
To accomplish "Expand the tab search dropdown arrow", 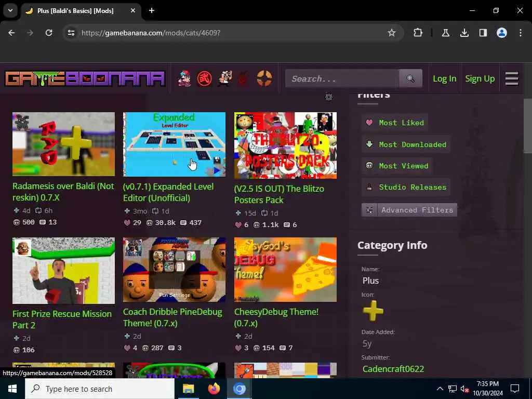I will point(10,10).
